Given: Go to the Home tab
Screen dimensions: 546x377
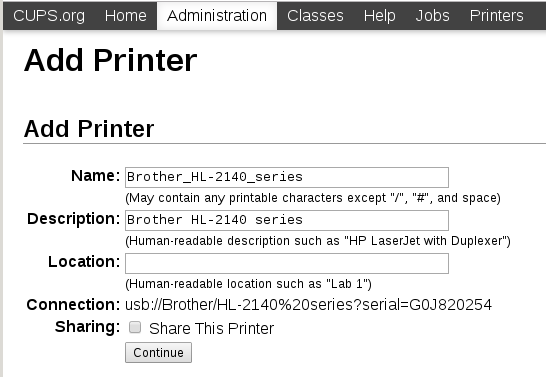Looking at the screenshot, I should [x=126, y=16].
